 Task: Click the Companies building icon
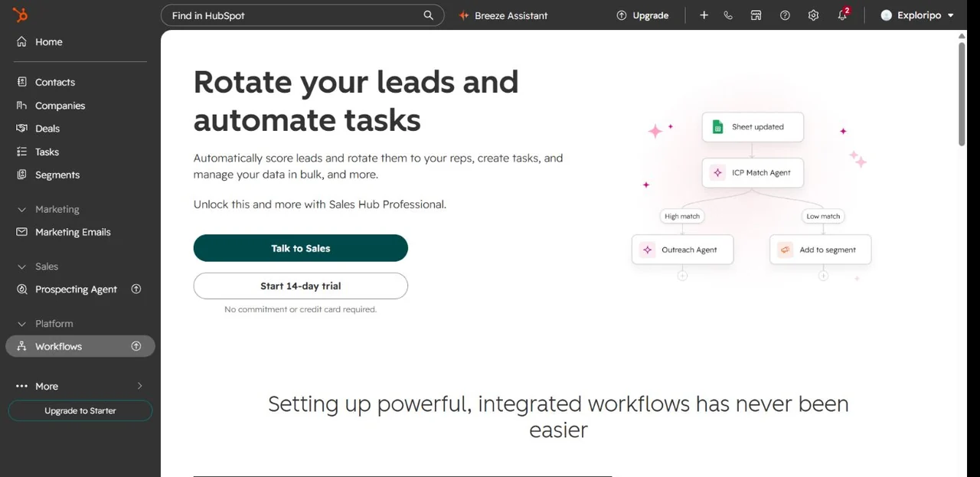click(21, 106)
